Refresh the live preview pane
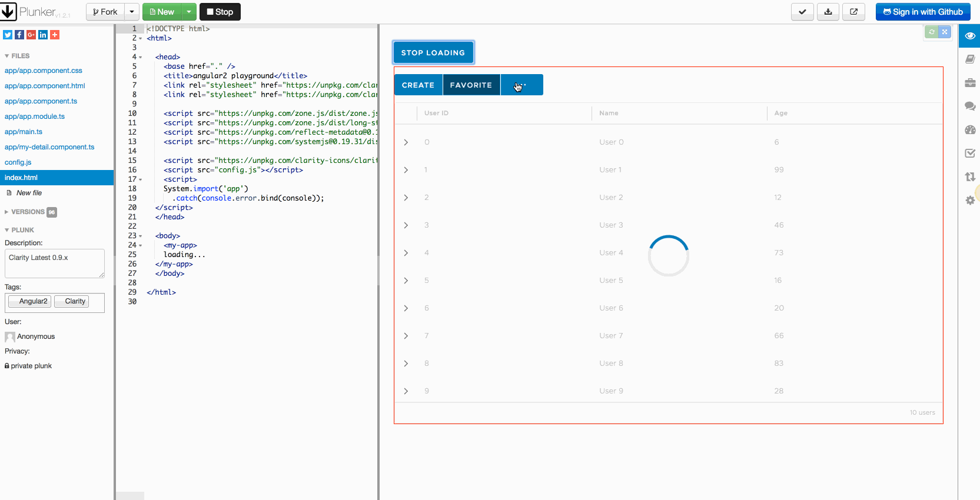Screen dimensions: 980x500 (x=931, y=32)
